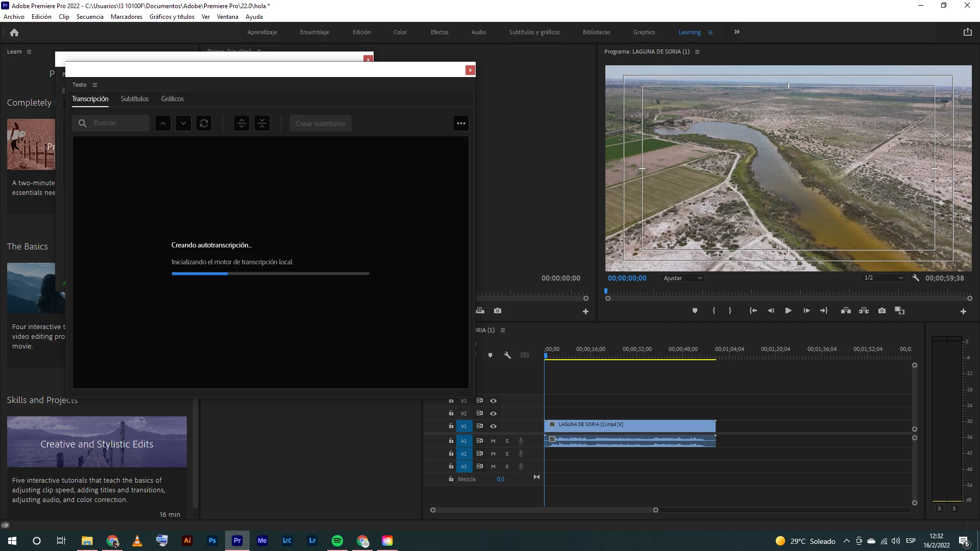Switch to the Subtítulos tab
Viewport: 980px width, 551px height.
click(x=134, y=99)
